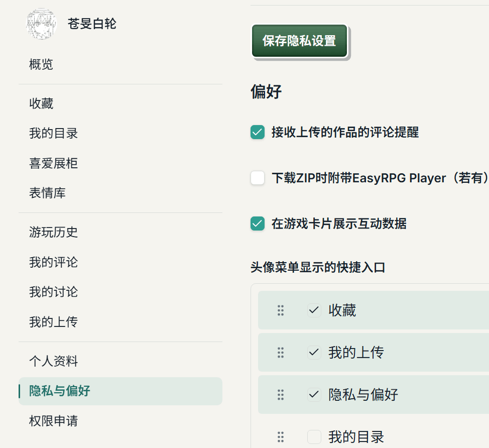This screenshot has height=448, width=489.
Task: Click the drag handle beside 我的上传 entry
Action: tap(281, 353)
